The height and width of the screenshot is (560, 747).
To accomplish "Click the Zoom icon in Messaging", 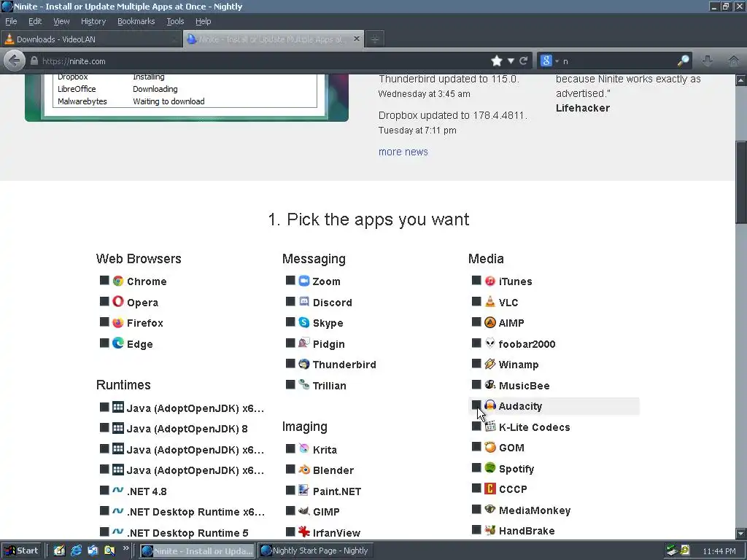I will point(304,281).
